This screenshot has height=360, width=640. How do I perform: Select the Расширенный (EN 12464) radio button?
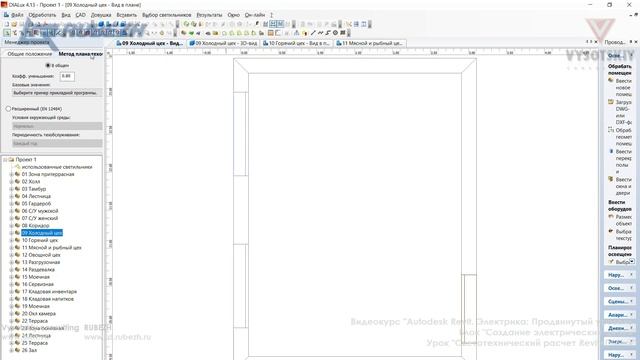point(8,109)
